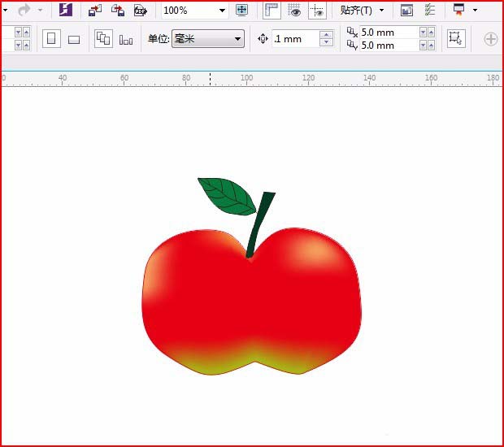Click the Import icon in toolbar

click(x=95, y=11)
